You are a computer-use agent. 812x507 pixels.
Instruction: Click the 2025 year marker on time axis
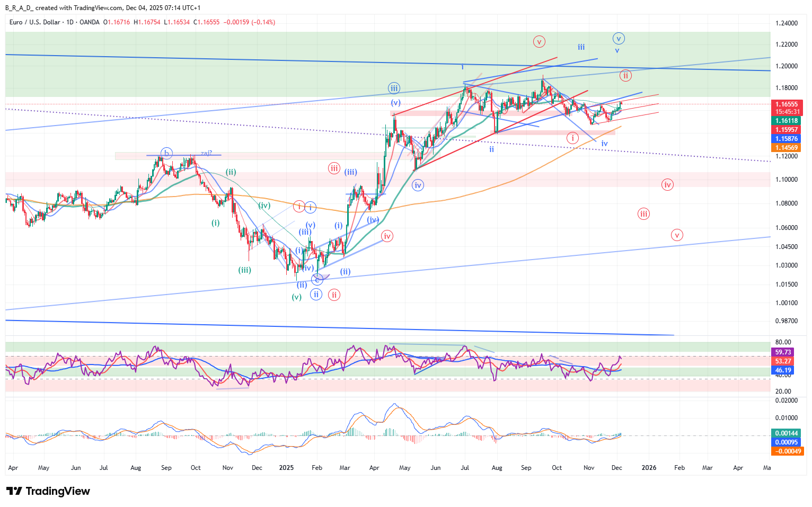286,468
